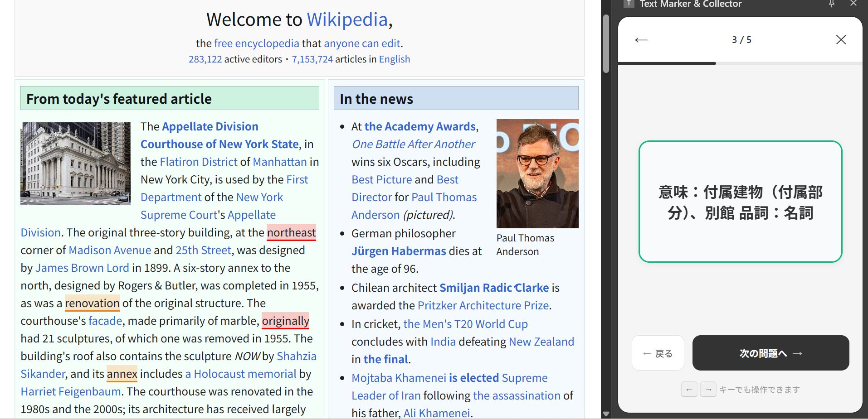
Task: Click the highlighted word 'annex'
Action: click(x=122, y=374)
